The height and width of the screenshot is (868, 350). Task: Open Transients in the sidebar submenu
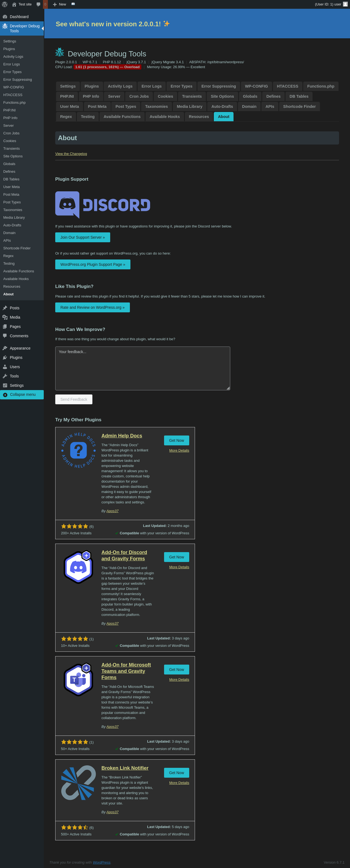tap(11, 149)
